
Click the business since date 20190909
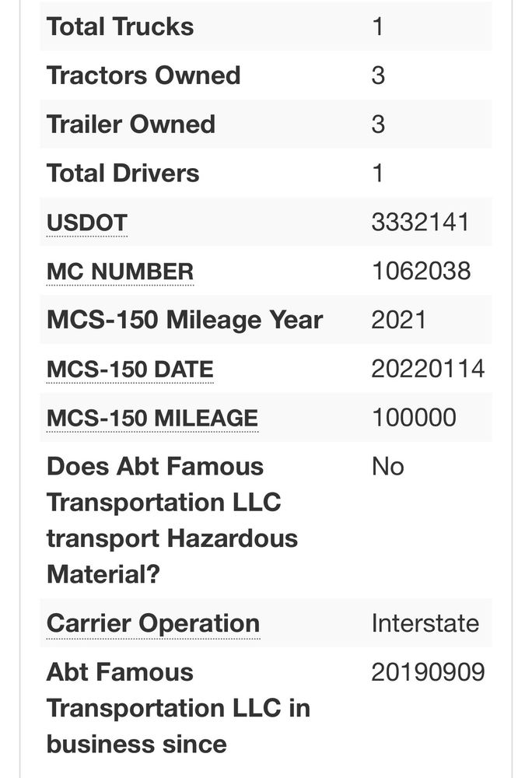coord(428,672)
